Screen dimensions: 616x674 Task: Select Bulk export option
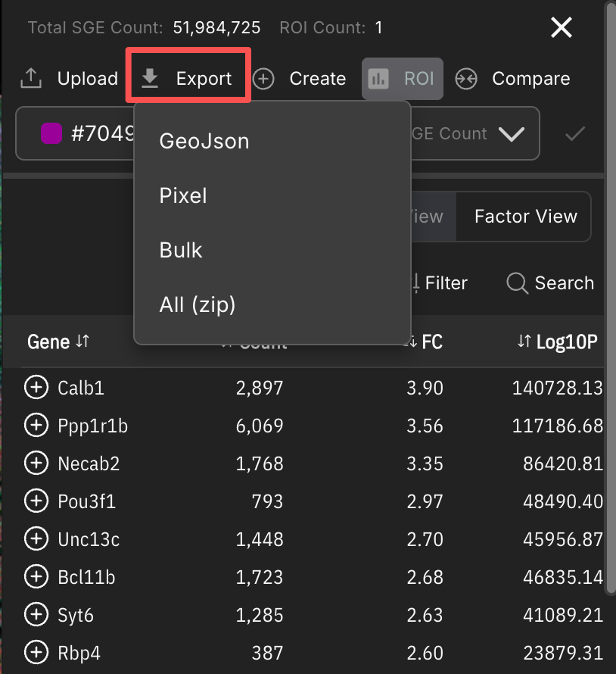[181, 250]
